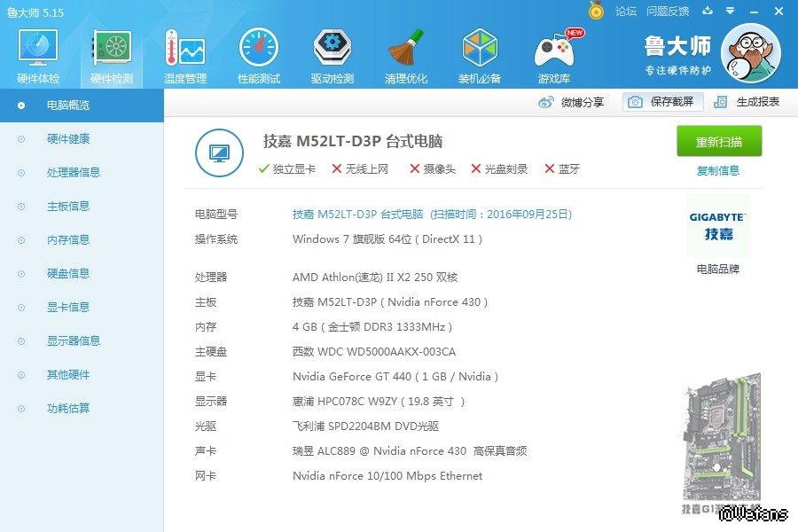Select 处理器信息 in the sidebar

[x=73, y=173]
